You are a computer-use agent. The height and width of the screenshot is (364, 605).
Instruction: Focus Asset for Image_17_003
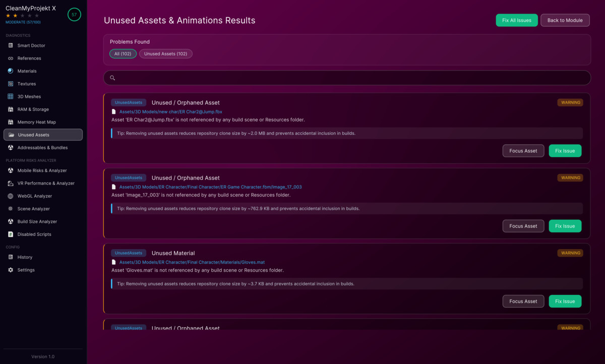(x=523, y=226)
